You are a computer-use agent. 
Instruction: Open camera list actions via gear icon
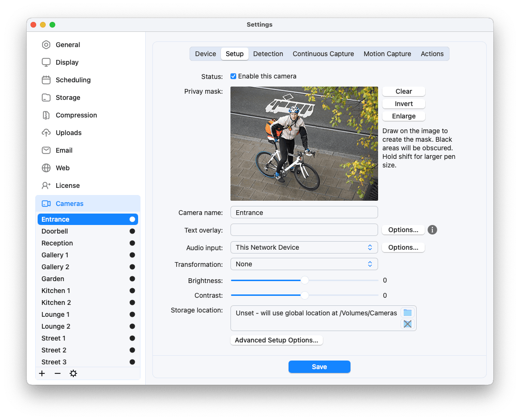73,373
